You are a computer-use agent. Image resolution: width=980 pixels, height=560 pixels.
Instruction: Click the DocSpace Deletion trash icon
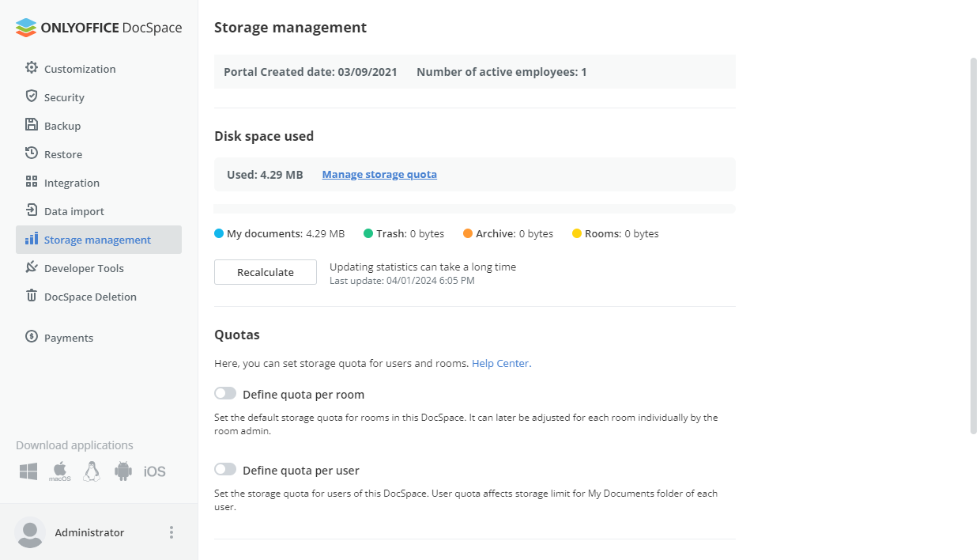pos(32,296)
